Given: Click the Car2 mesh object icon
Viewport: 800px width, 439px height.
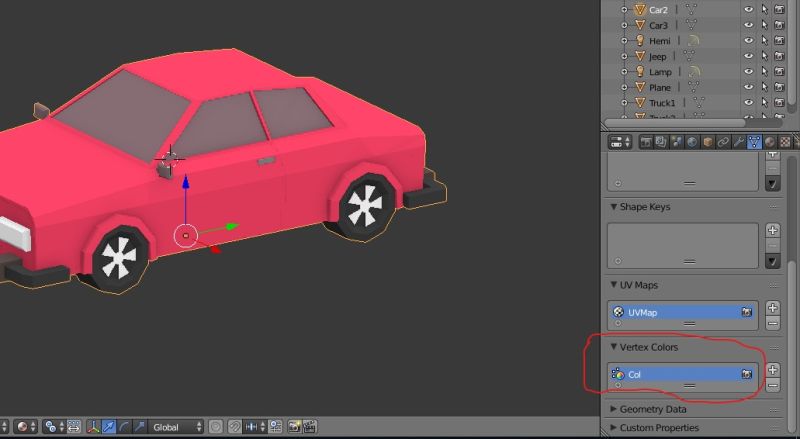Looking at the screenshot, I should (640, 9).
